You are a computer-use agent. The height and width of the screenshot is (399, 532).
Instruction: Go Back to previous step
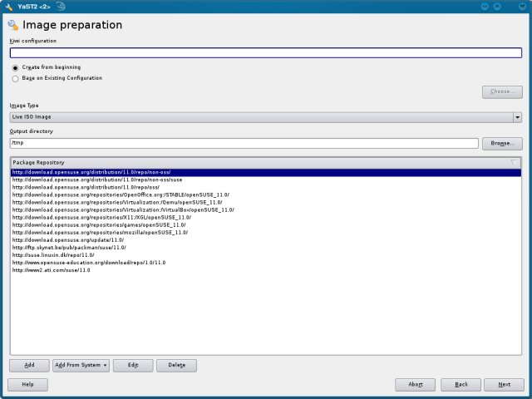(461, 385)
